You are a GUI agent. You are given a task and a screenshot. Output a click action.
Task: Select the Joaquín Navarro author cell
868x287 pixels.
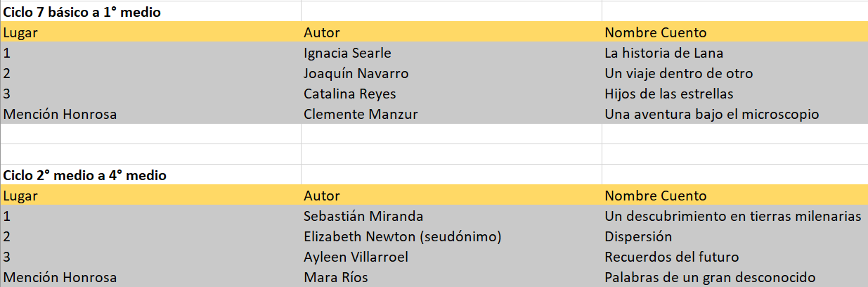[356, 73]
